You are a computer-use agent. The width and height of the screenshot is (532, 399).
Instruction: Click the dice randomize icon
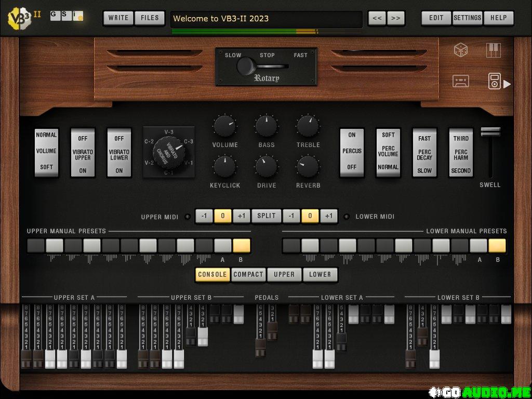(461, 50)
